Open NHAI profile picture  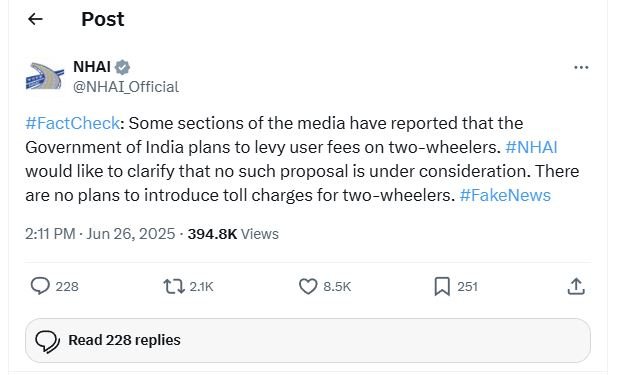click(x=45, y=76)
